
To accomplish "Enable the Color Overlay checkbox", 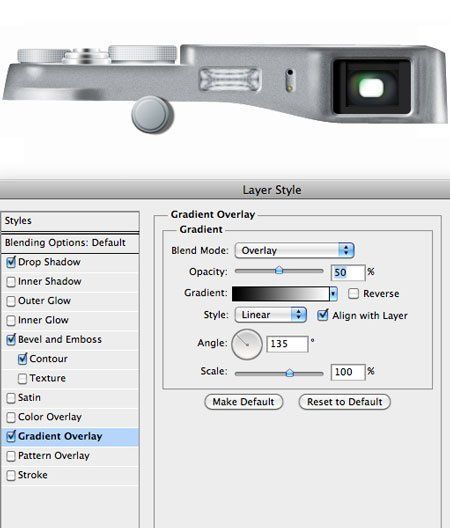I will tap(11, 417).
